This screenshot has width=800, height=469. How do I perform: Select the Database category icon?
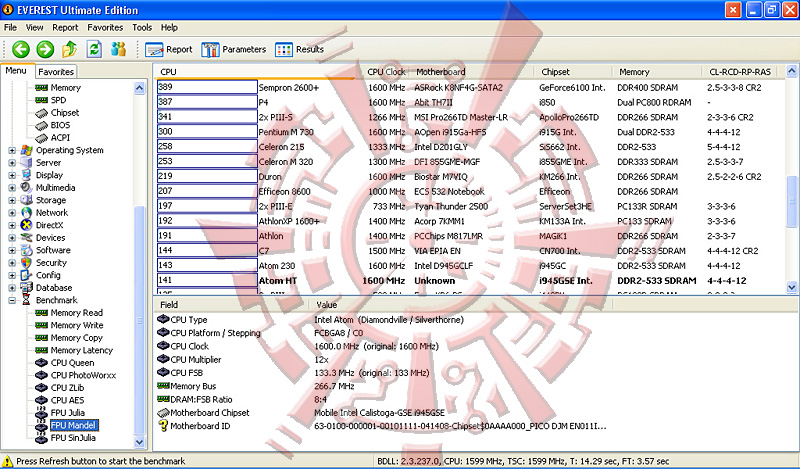pos(27,288)
